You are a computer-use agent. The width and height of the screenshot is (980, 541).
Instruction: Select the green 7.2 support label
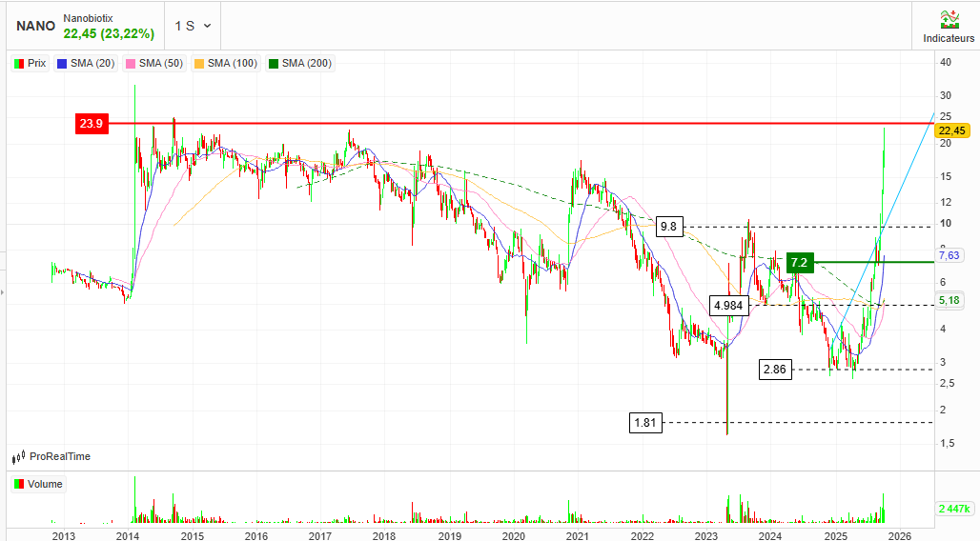[x=800, y=262]
